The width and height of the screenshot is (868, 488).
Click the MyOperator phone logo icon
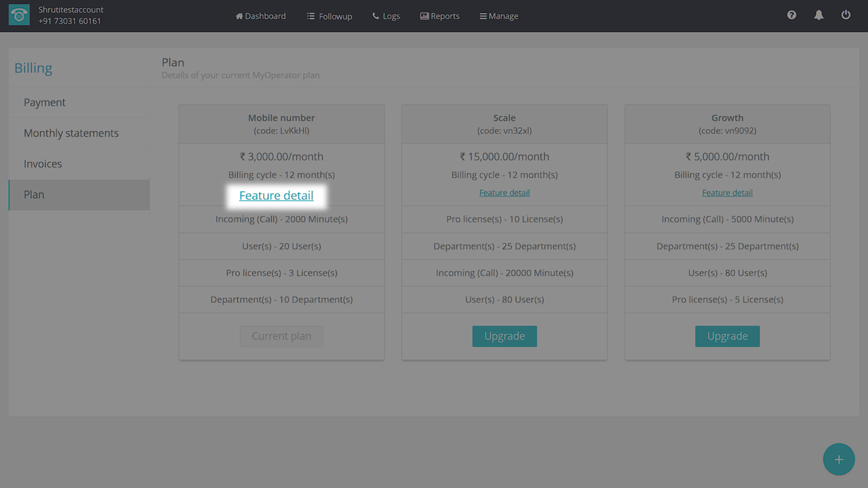[19, 16]
